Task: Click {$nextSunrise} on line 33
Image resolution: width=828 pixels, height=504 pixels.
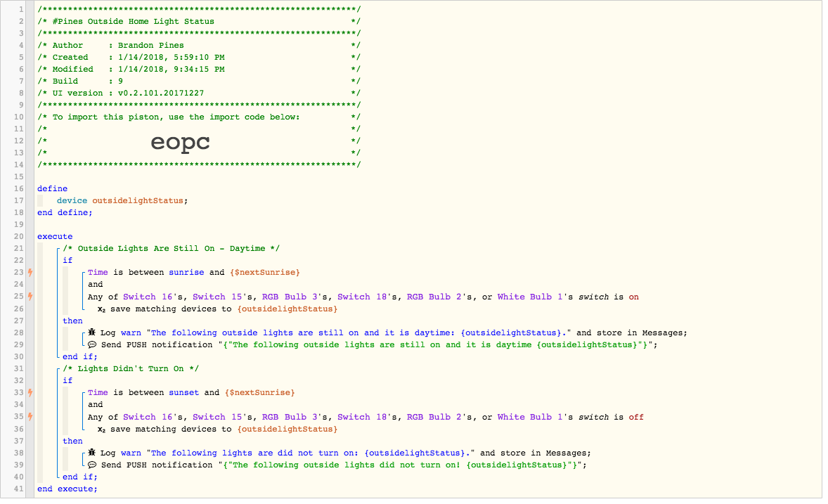Action: pos(260,392)
